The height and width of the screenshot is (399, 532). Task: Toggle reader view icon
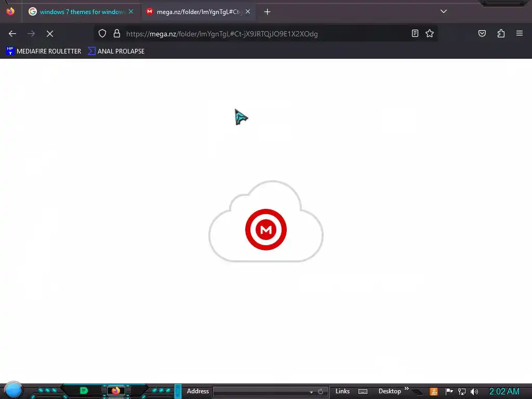415,33
